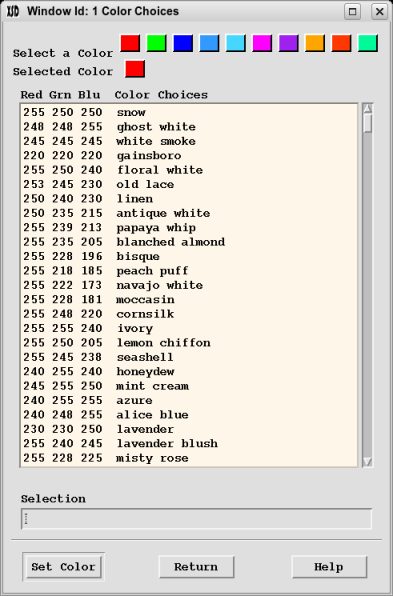393x596 pixels.
Task: Pick the light cyan color swatch
Action: pos(236,43)
